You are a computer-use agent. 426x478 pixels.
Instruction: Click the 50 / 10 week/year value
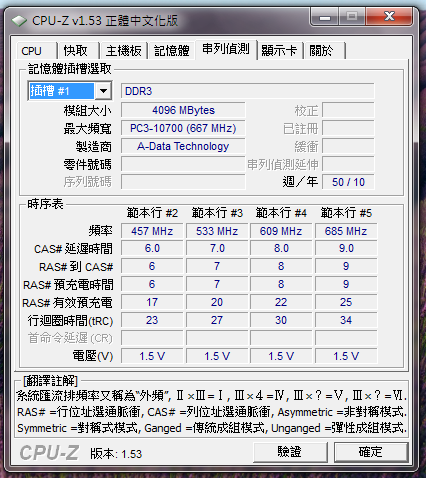tap(348, 182)
